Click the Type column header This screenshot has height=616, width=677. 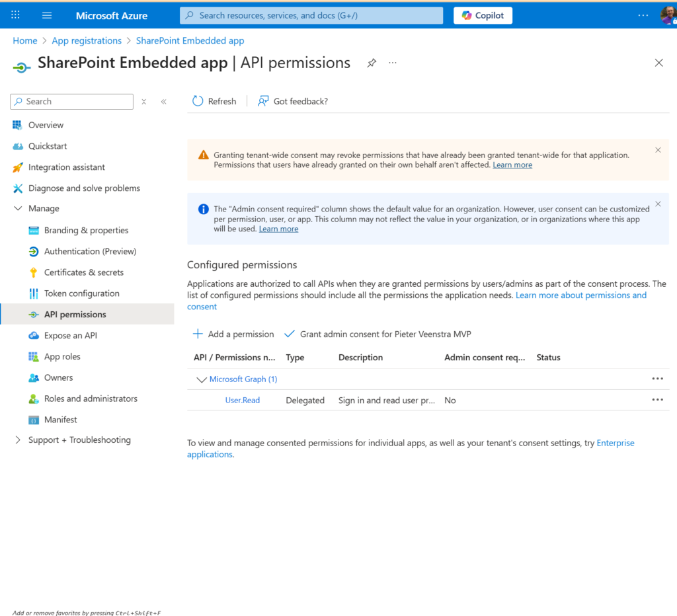coord(295,358)
